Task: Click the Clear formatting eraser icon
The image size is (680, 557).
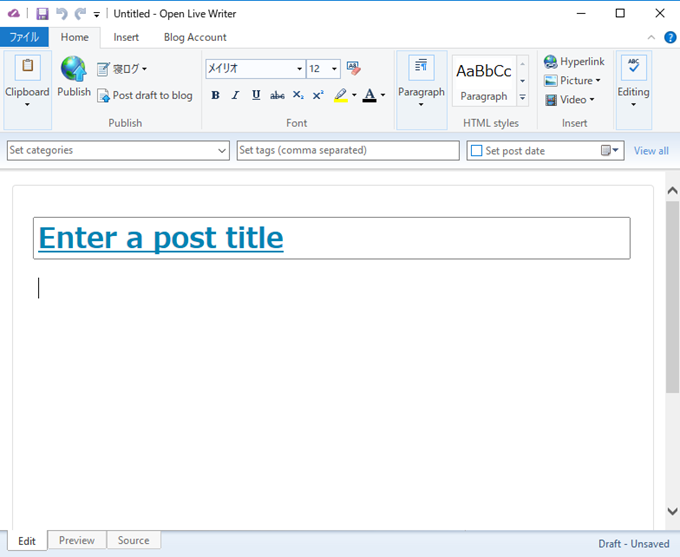Action: [x=354, y=68]
